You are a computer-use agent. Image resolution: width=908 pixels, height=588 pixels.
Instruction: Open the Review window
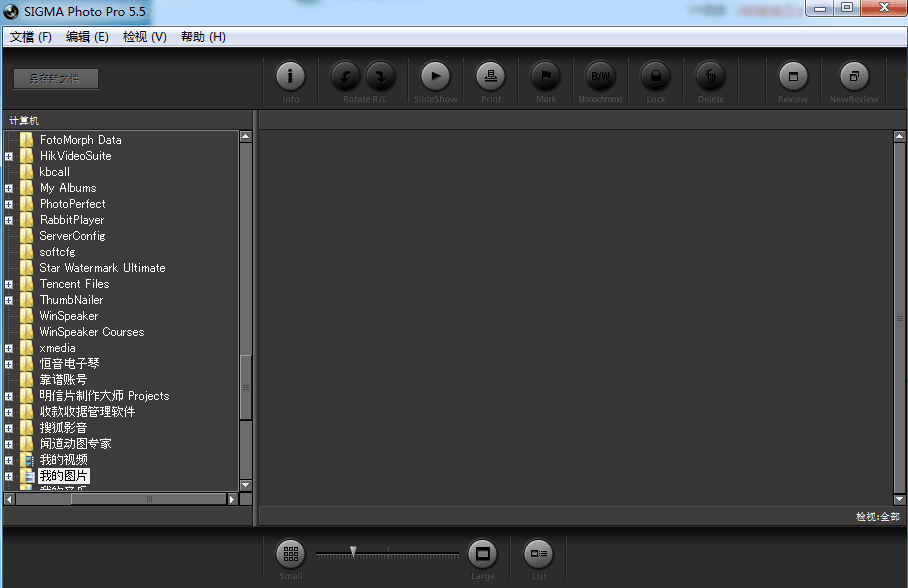pyautogui.click(x=793, y=76)
